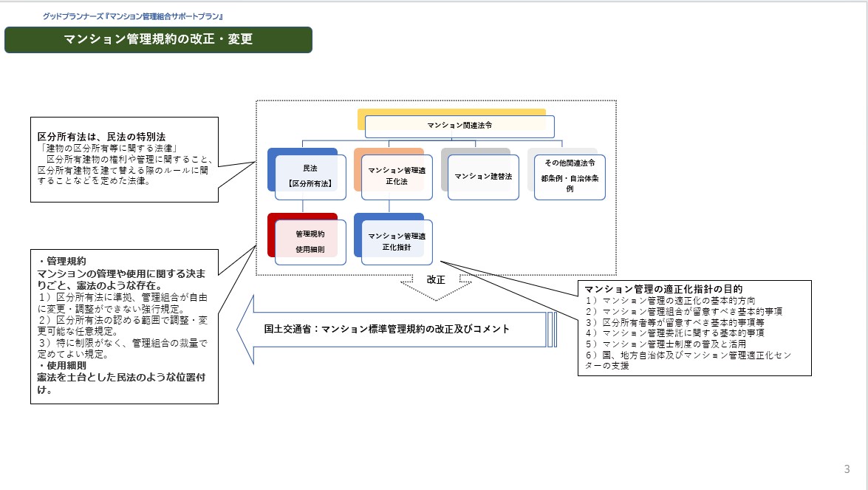
Task: Click the green title banner マンション管理規約の改正・変更
Action: point(158,40)
